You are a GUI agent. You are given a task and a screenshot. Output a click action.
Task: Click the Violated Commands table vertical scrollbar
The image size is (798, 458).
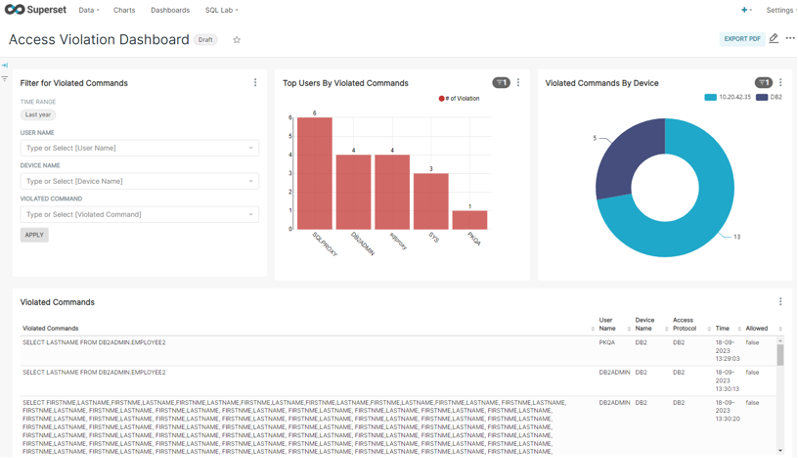[x=780, y=355]
